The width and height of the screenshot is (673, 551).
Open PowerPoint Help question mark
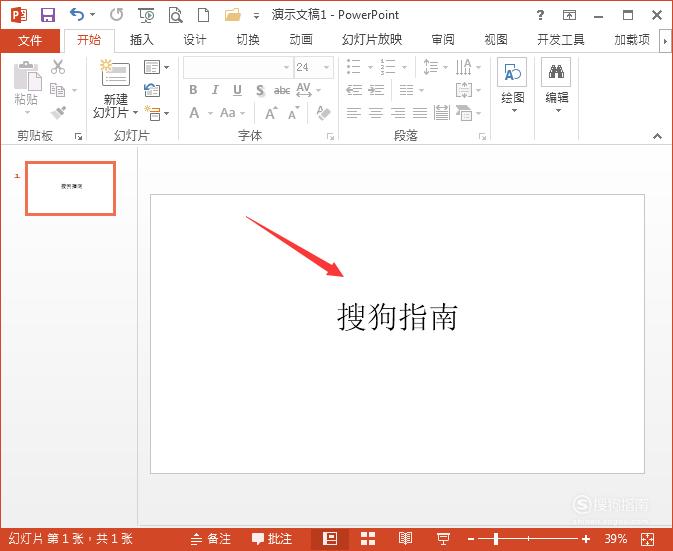pos(540,15)
